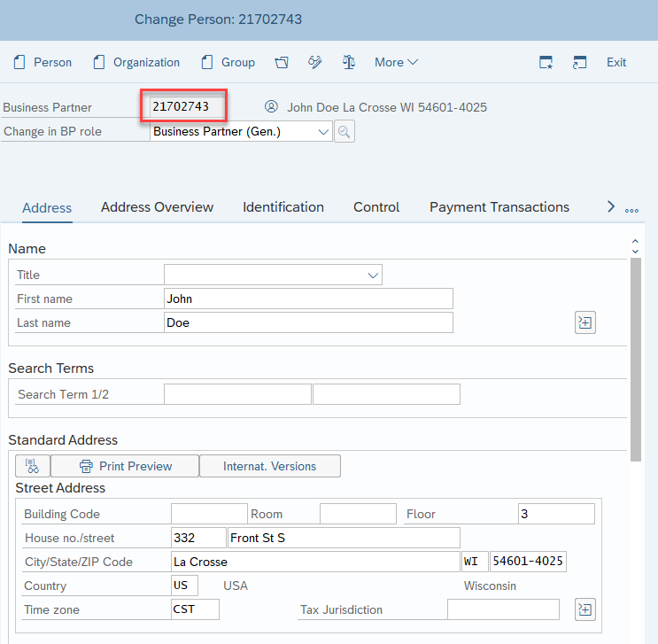Click the Time zone field containing CST
The width and height of the screenshot is (658, 644).
(195, 609)
